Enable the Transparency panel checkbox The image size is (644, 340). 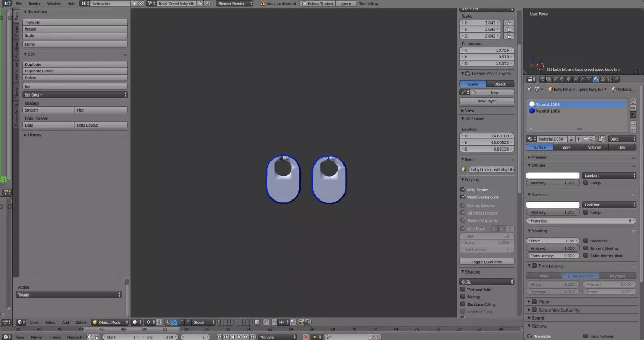535,265
